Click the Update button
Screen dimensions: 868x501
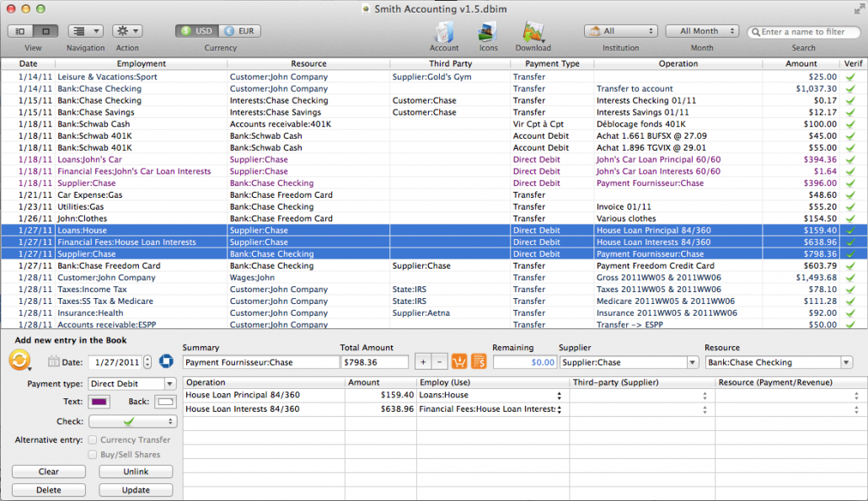coord(136,490)
